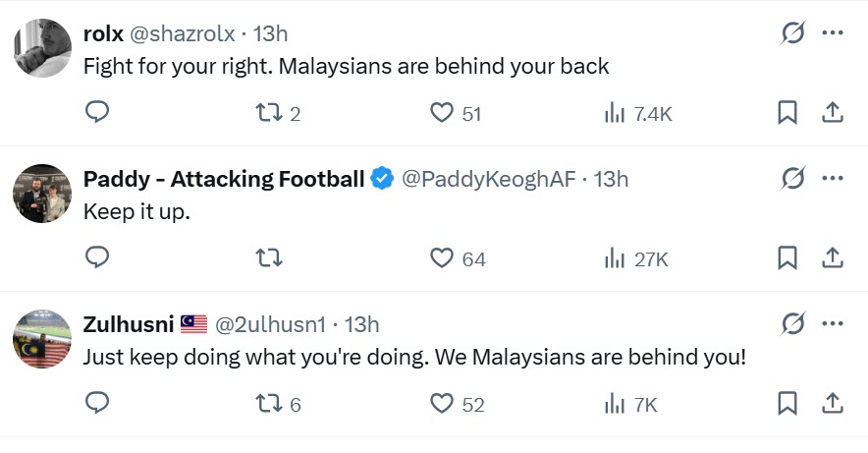
Task: Open the @PaddyKeoghAF profile handle
Action: 487,179
